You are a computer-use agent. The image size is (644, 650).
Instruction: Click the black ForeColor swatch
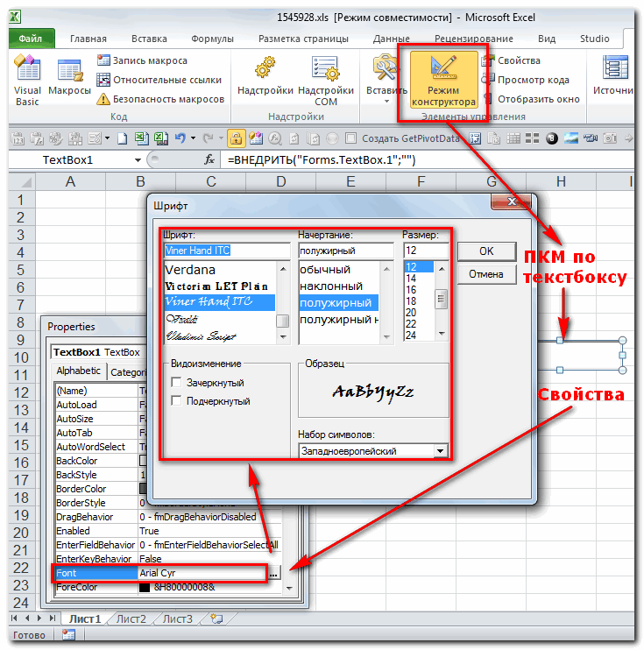pos(144,588)
